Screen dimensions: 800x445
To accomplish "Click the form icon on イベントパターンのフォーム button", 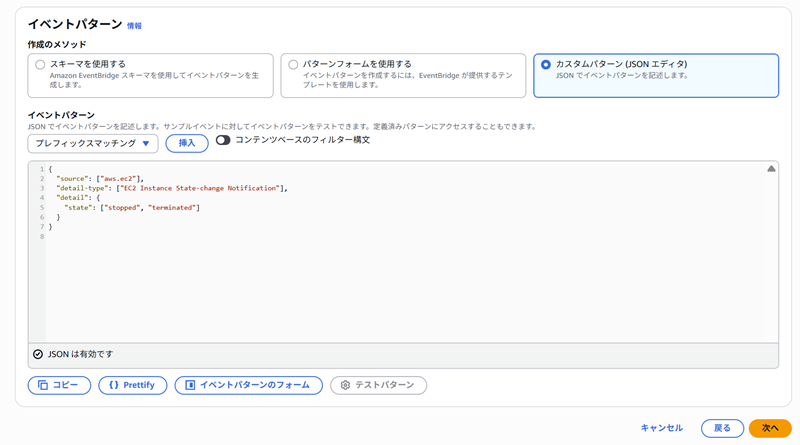I will tap(190, 385).
